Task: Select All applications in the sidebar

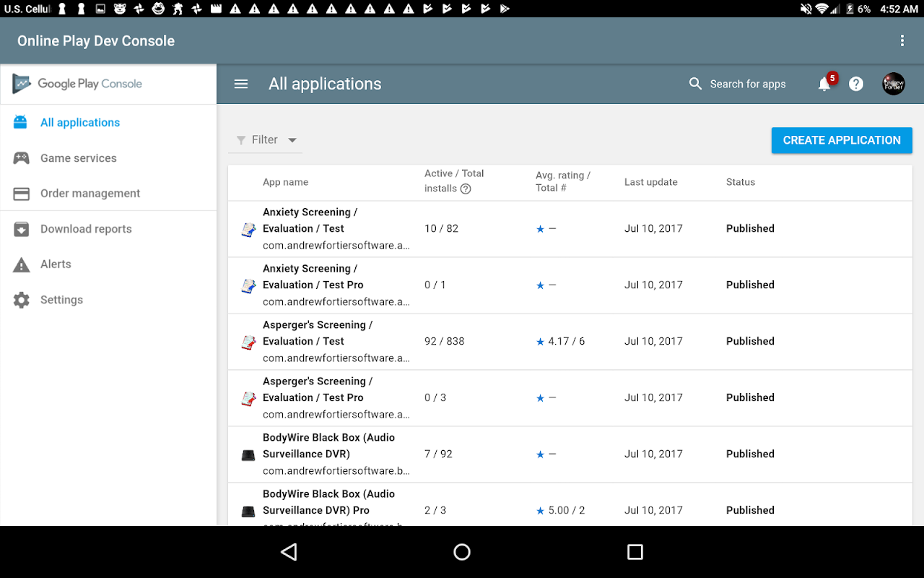Action: tap(108, 122)
